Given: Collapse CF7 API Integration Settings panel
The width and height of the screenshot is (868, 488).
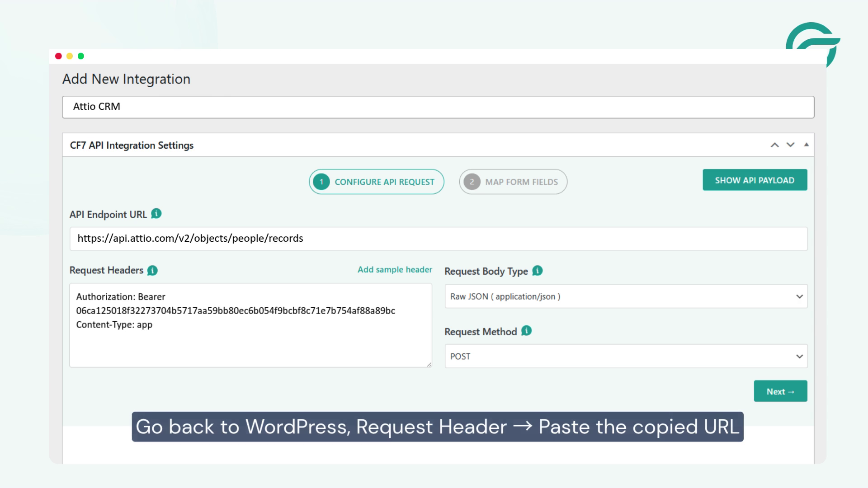Looking at the screenshot, I should tap(806, 145).
